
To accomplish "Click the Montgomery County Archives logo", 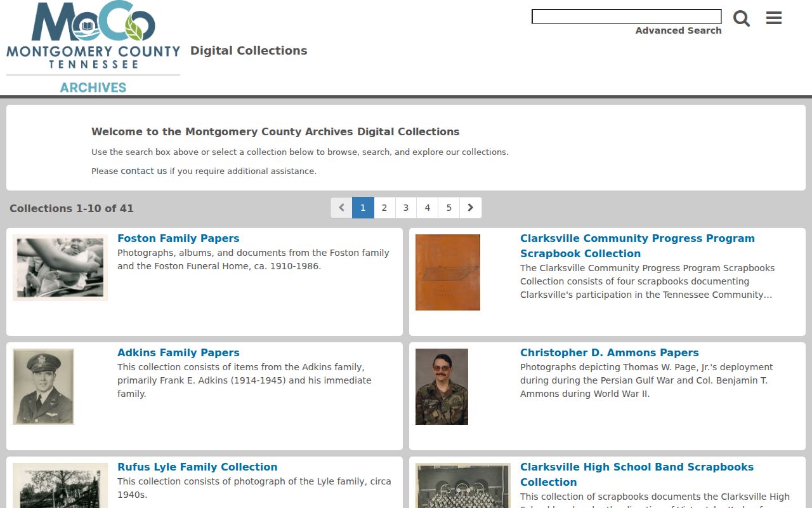I will pyautogui.click(x=93, y=48).
